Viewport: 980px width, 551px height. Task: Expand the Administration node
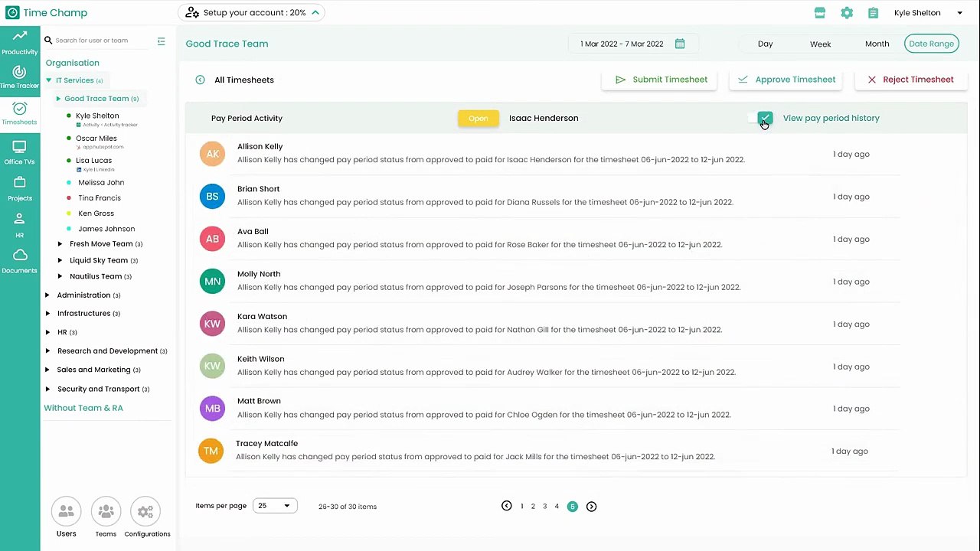pos(47,295)
